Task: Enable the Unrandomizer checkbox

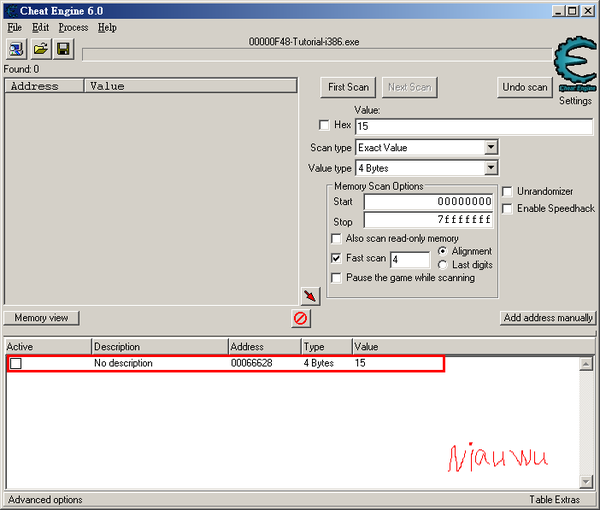Action: click(x=507, y=191)
